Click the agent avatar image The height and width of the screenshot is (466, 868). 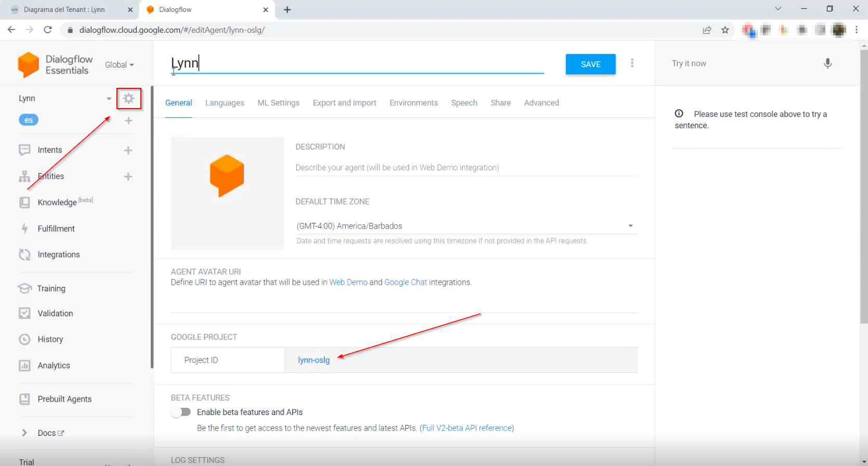pos(227,193)
